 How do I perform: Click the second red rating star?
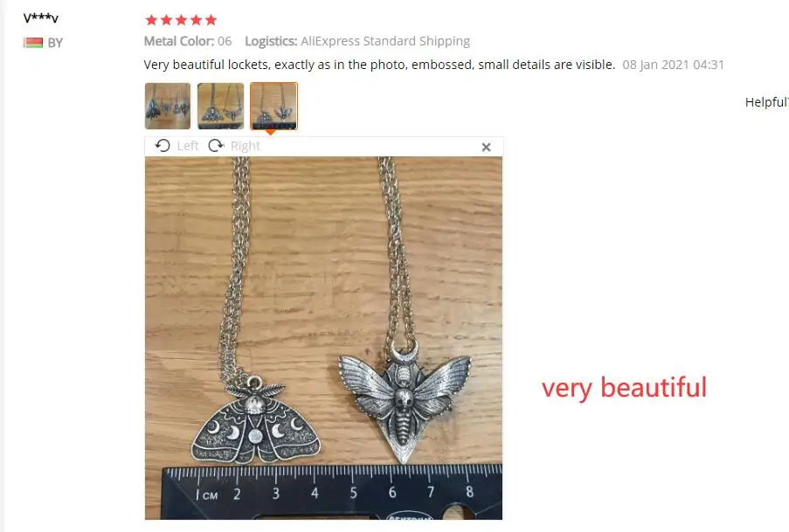coord(167,20)
